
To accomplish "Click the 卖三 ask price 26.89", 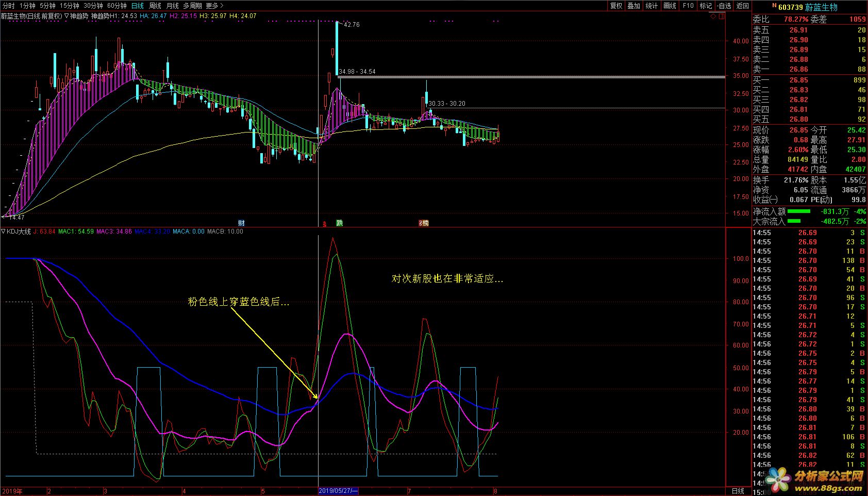I will click(x=798, y=50).
